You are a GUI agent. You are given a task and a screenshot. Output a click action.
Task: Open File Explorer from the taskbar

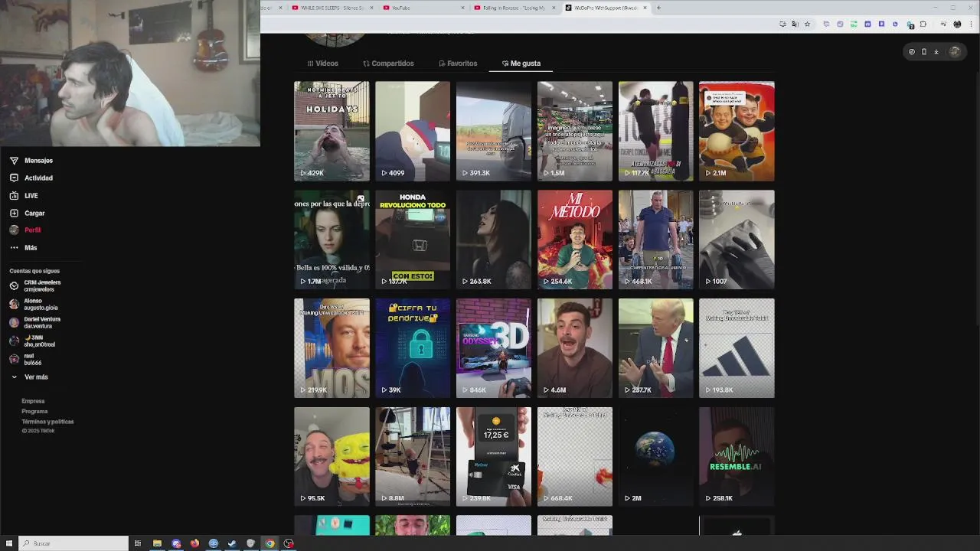157,543
